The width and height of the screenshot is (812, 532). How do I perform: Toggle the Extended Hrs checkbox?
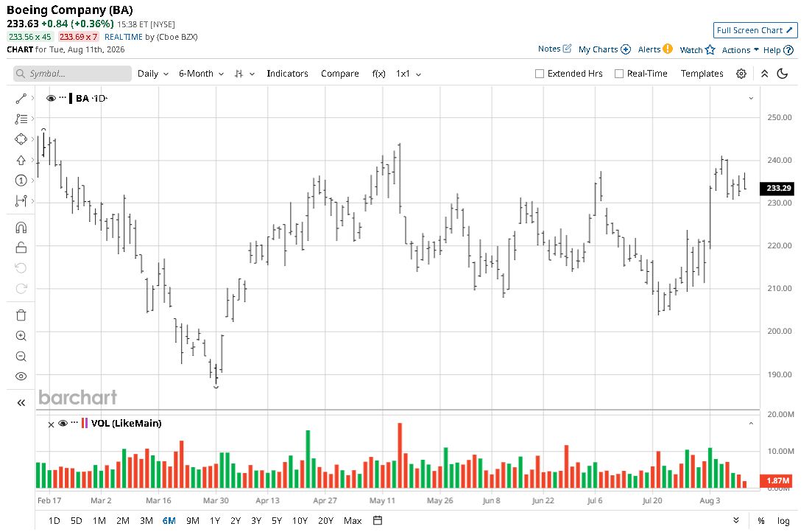tap(539, 74)
